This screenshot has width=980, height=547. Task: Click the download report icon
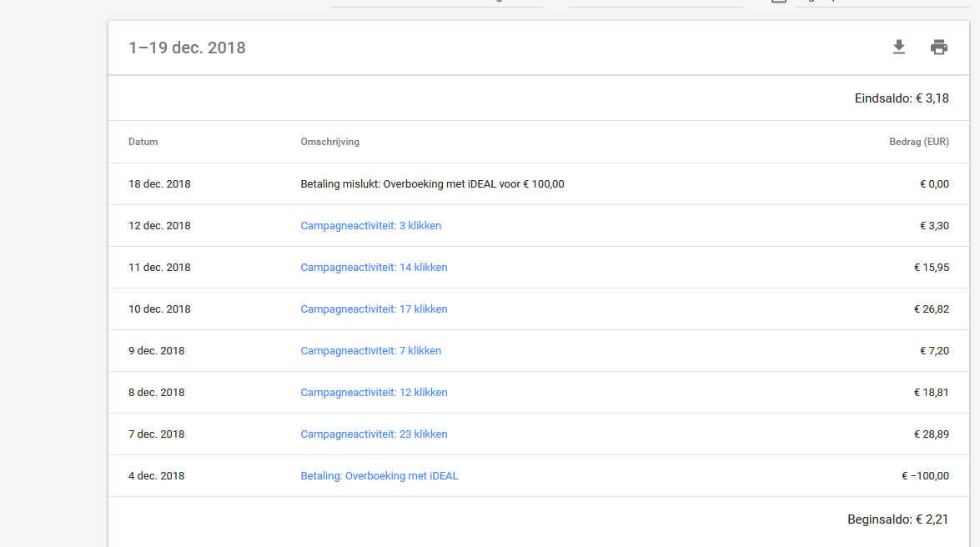click(x=899, y=47)
